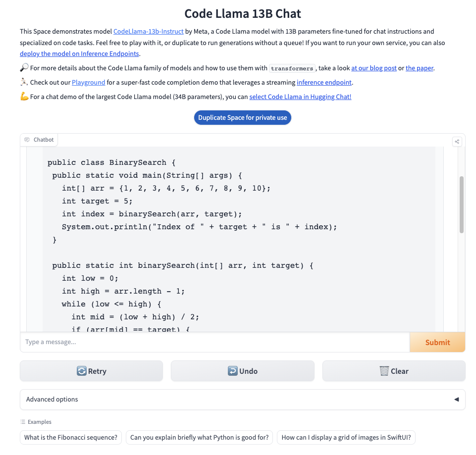Click the speech-bubble icon next to Chatbot label
The width and height of the screenshot is (476, 455).
point(28,140)
